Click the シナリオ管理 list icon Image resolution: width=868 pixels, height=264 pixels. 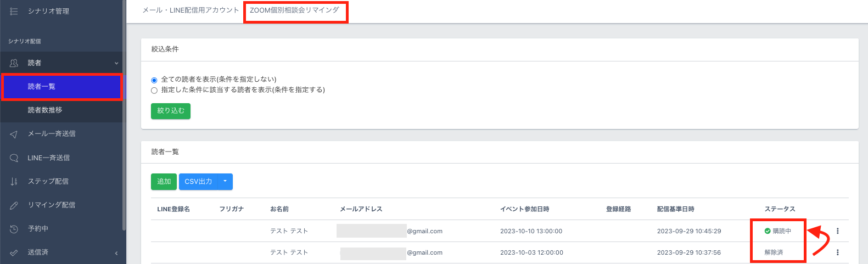pos(14,11)
